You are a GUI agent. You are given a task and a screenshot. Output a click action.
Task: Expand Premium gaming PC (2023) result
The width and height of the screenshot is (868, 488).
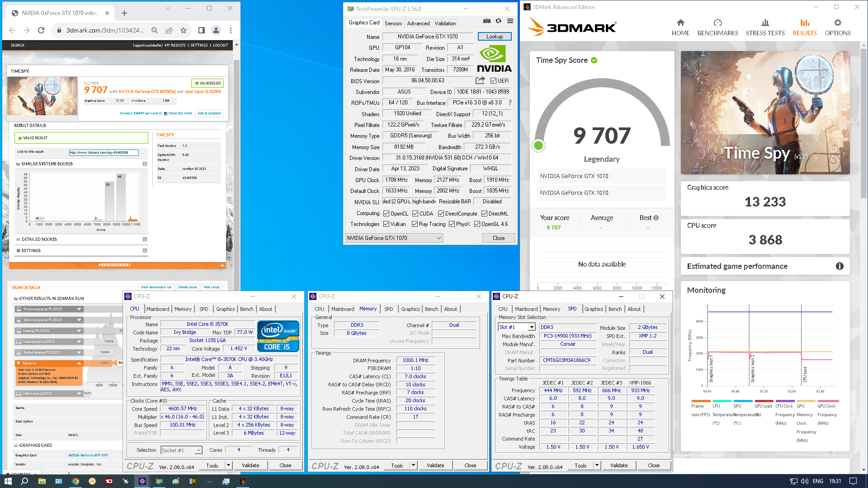point(49,309)
